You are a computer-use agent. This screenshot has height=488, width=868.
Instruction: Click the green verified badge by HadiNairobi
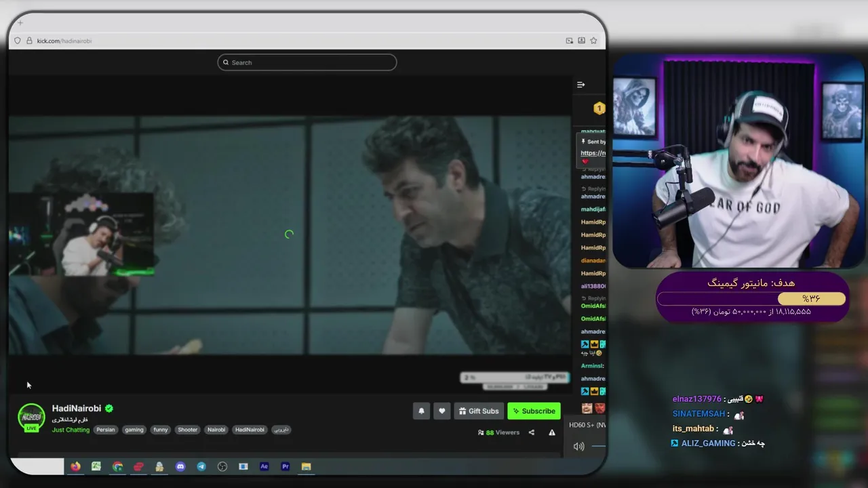[x=109, y=409]
